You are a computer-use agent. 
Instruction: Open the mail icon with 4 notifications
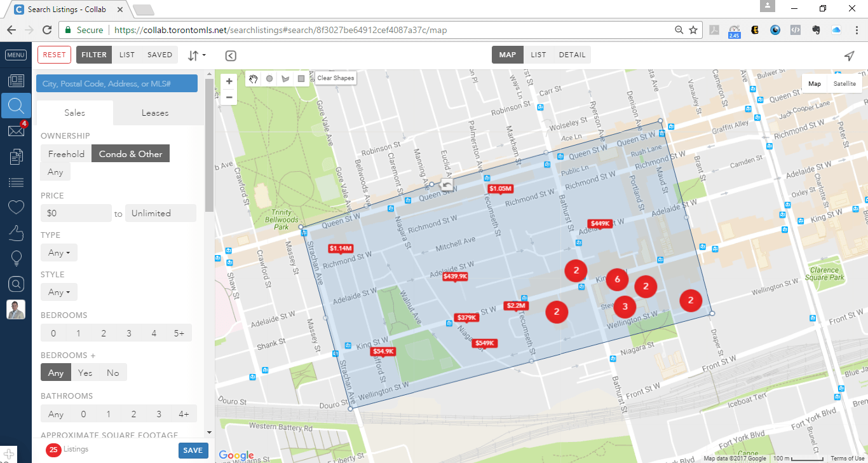pos(16,131)
